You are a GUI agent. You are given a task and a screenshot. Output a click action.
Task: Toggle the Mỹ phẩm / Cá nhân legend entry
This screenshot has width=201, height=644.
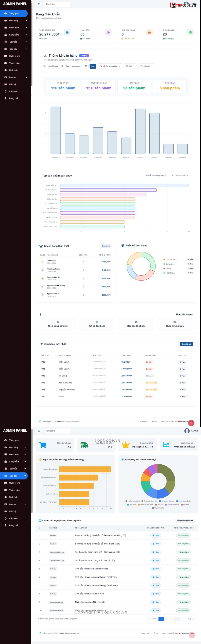pyautogui.click(x=167, y=501)
